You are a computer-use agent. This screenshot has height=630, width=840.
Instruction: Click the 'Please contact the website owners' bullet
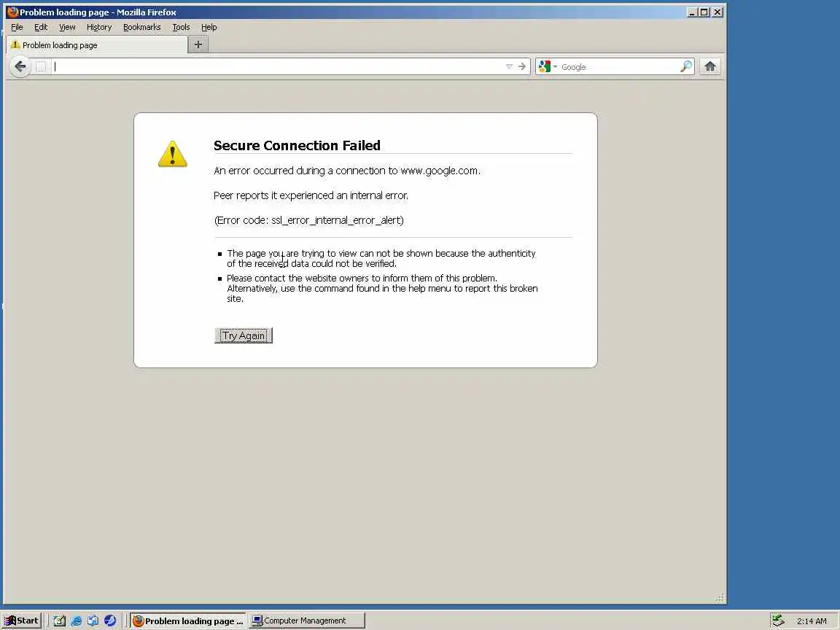(x=382, y=288)
